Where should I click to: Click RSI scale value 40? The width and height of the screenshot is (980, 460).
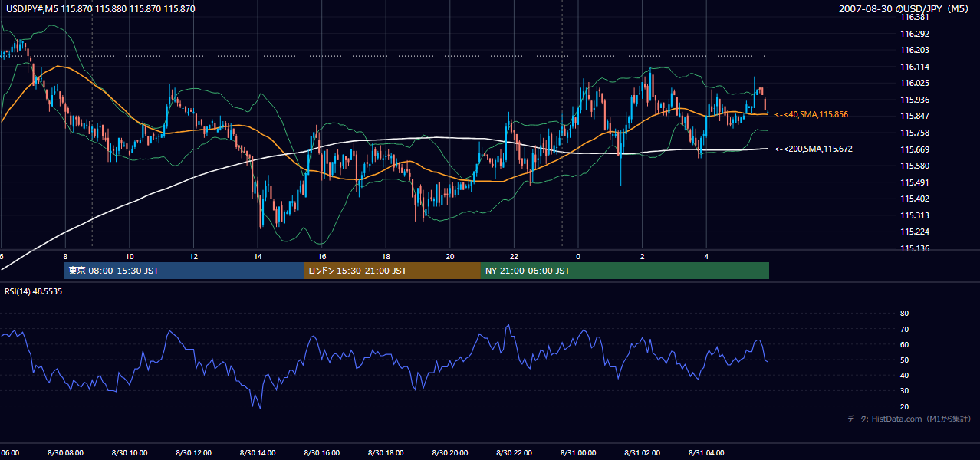tap(904, 375)
